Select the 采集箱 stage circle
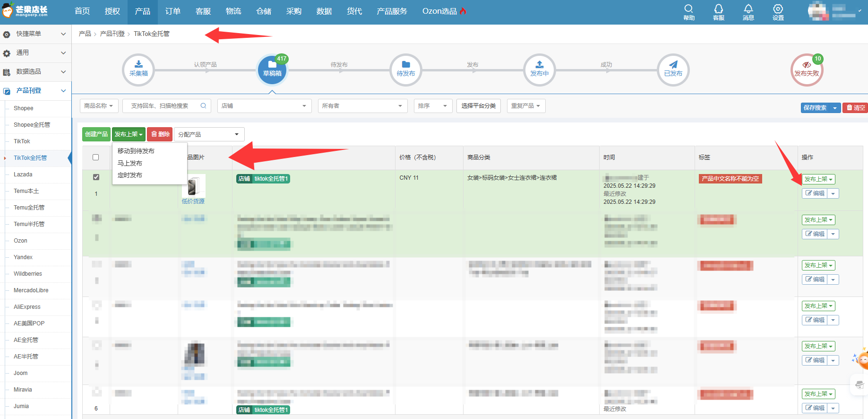Viewport: 868px width, 419px height. click(x=138, y=70)
